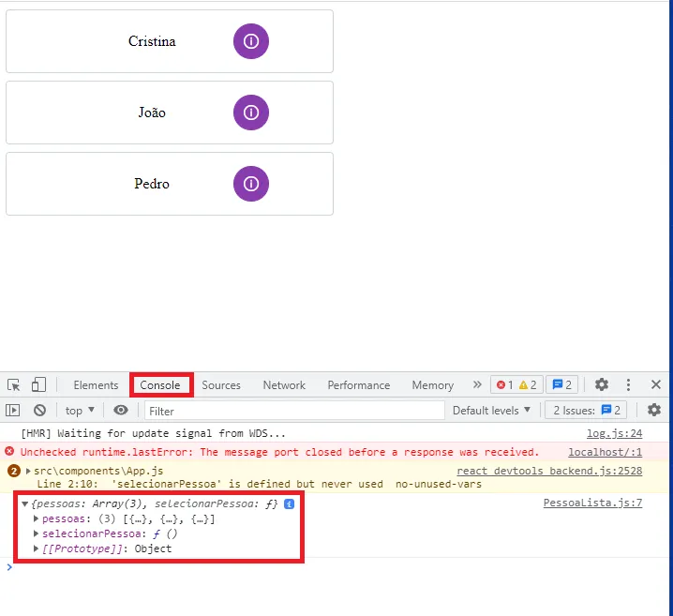The image size is (673, 616).
Task: Open the DevTools three-dot menu
Action: 628,384
